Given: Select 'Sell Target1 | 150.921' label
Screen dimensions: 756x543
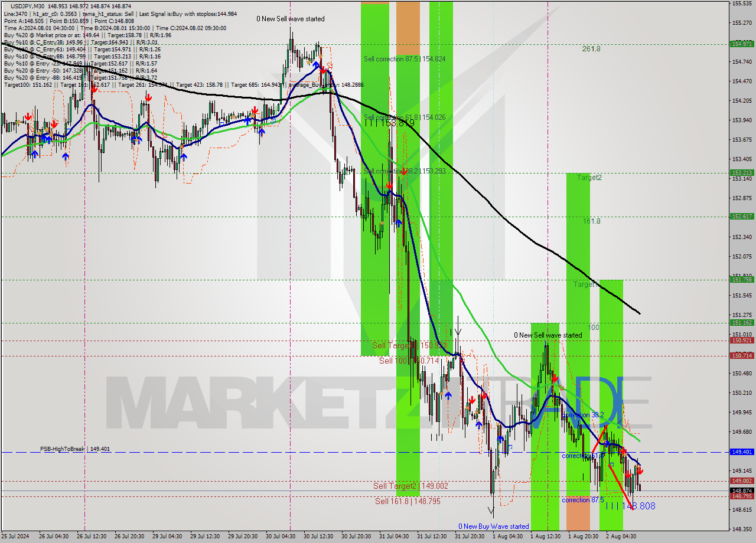Looking at the screenshot, I should point(408,345).
